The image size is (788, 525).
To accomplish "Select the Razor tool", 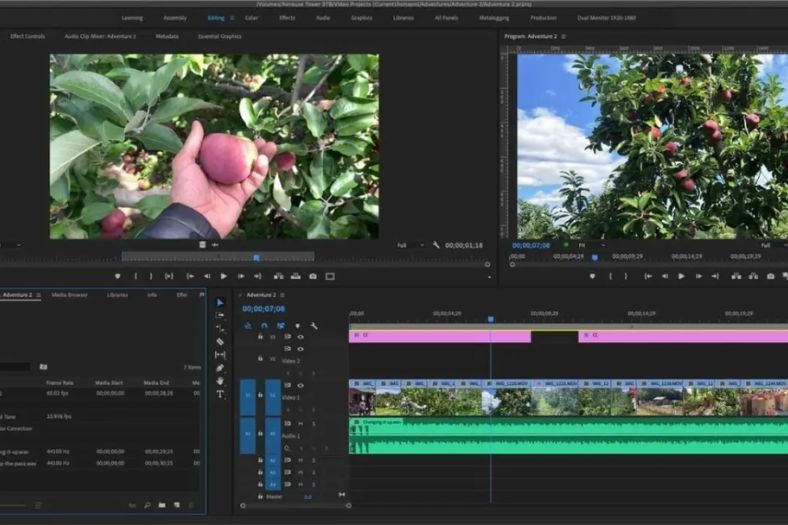I will 220,342.
